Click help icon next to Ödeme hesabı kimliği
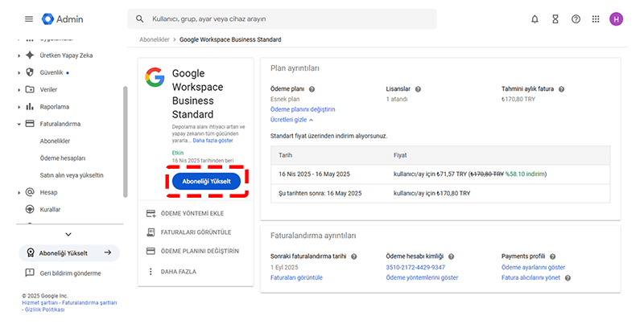Screen dimensions: 644x324 [x=451, y=256]
